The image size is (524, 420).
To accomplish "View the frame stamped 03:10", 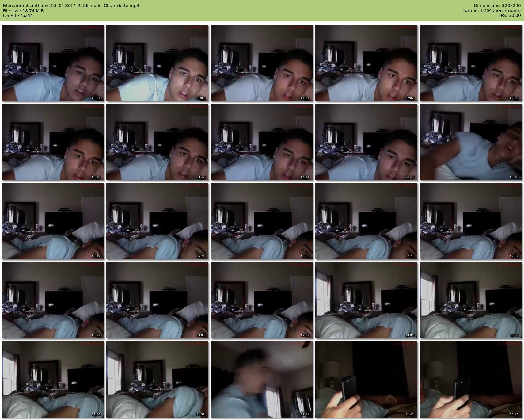I will 53,142.
